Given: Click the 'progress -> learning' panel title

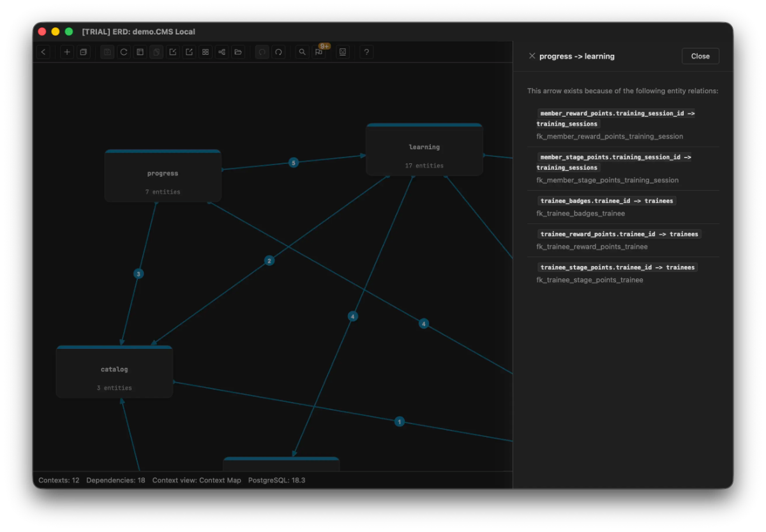Looking at the screenshot, I should click(x=577, y=56).
